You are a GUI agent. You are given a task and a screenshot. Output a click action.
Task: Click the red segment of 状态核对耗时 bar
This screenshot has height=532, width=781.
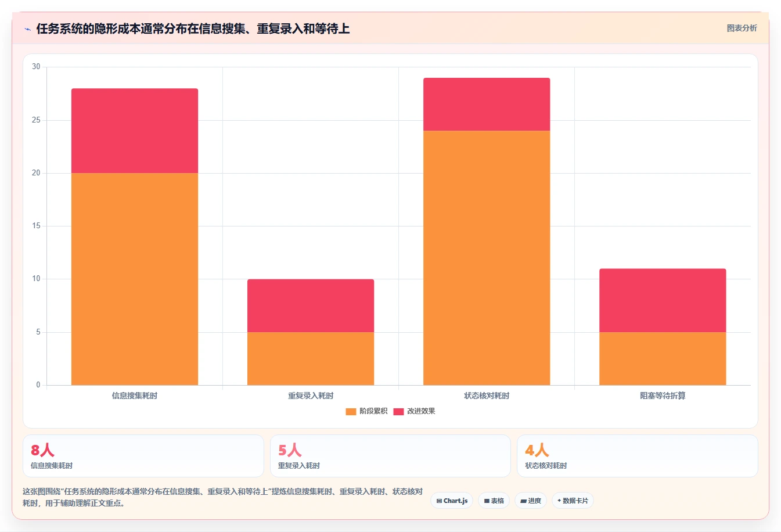point(487,104)
